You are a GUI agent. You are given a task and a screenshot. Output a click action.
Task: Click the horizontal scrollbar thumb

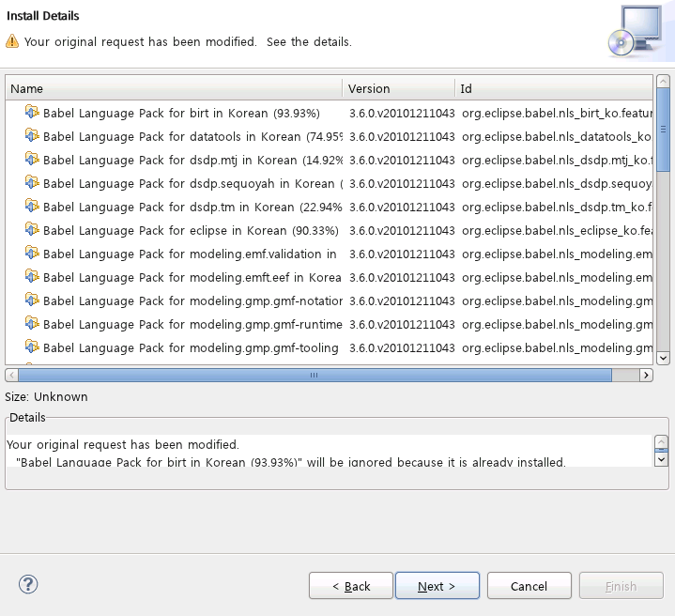pos(314,376)
